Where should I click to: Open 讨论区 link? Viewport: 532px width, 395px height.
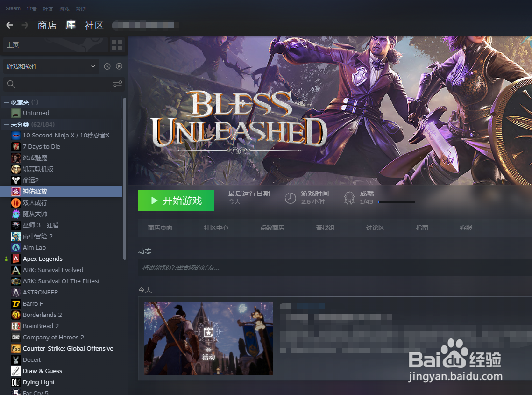[x=375, y=228]
